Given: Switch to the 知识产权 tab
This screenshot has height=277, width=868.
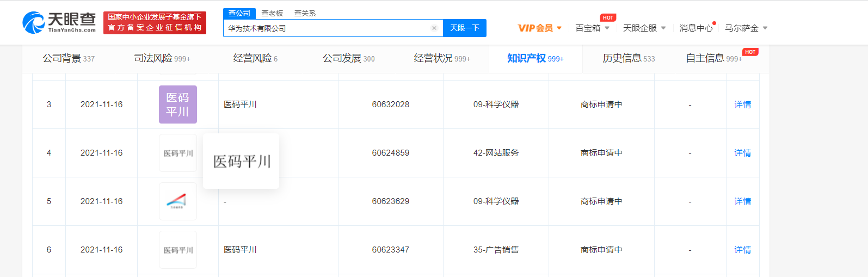Looking at the screenshot, I should [535, 58].
